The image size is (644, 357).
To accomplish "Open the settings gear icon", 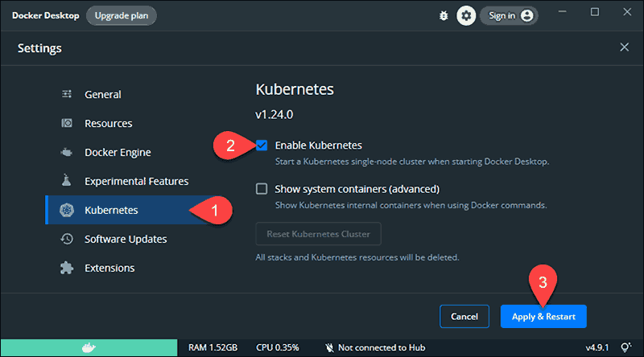I will 465,15.
